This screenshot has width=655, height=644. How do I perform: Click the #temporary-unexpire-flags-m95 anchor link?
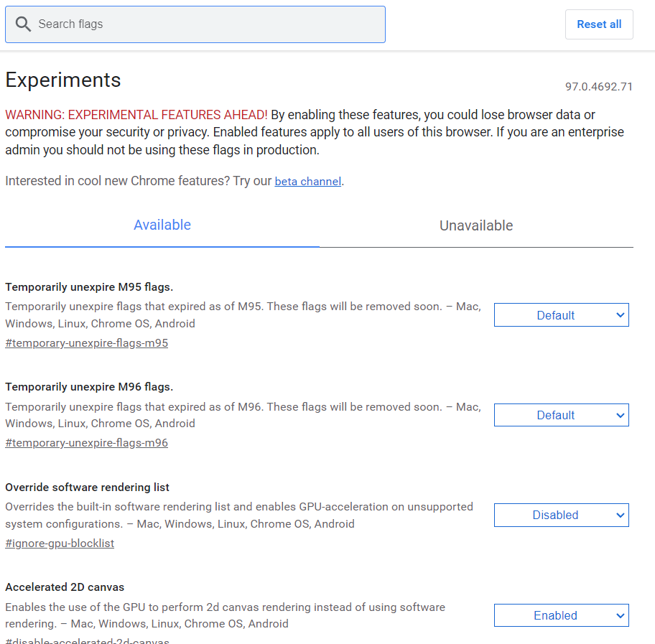[x=86, y=343]
